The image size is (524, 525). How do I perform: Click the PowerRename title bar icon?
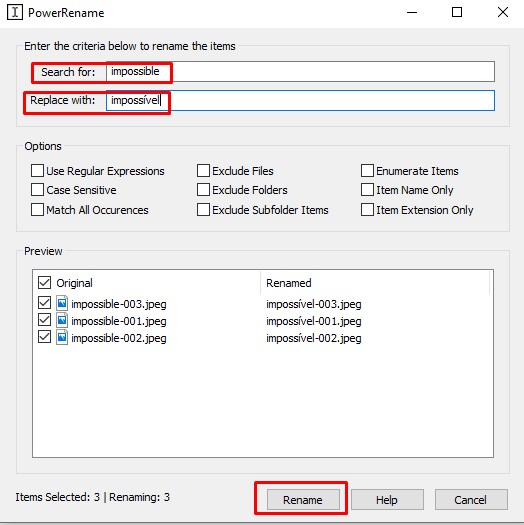pyautogui.click(x=15, y=12)
